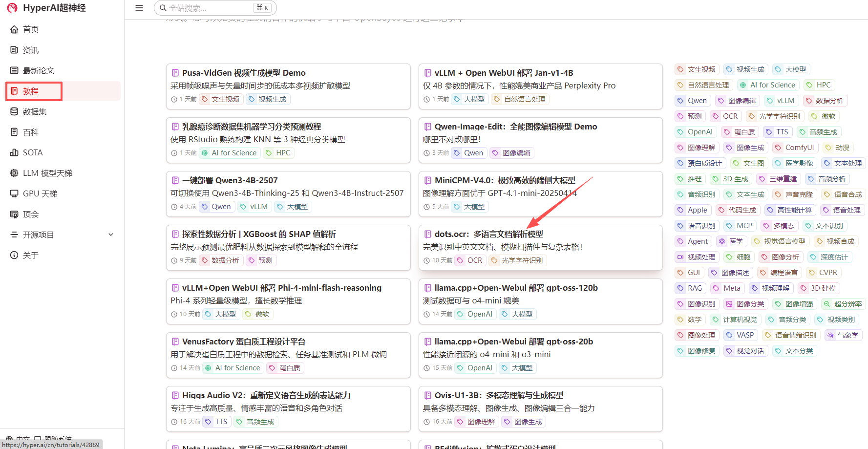
Task: Expand the 开源项目 chevron
Action: (x=111, y=235)
